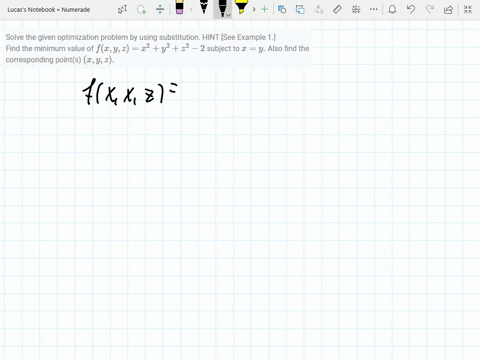Viewport: 480px width, 360px height.
Task: Add a new pen with plus
Action: pyautogui.click(x=264, y=9)
